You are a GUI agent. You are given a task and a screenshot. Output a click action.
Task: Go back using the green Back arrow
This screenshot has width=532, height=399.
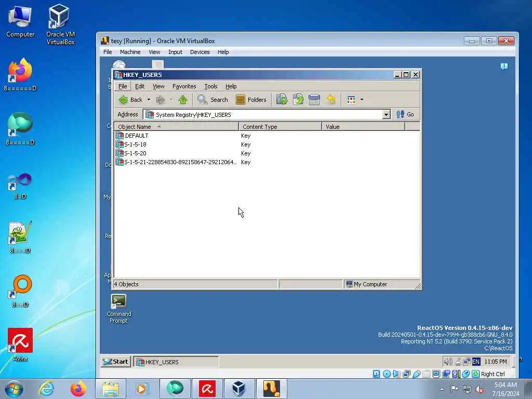(x=130, y=100)
